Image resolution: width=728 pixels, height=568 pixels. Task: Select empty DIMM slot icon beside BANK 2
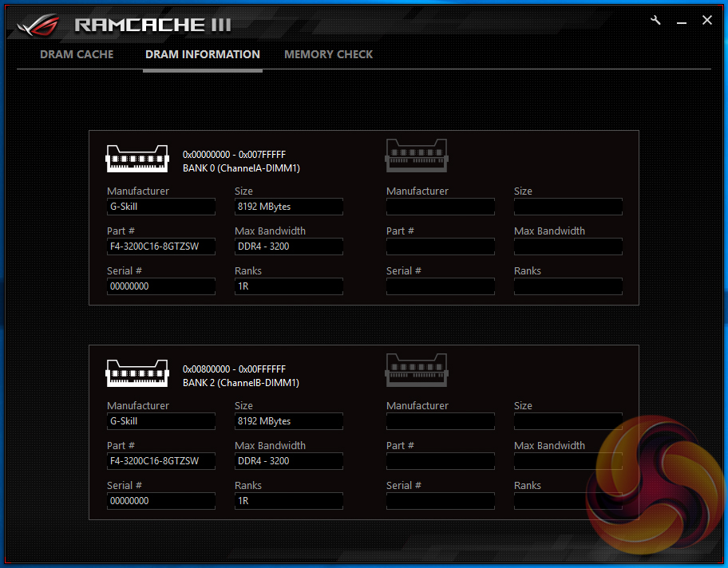(x=417, y=370)
